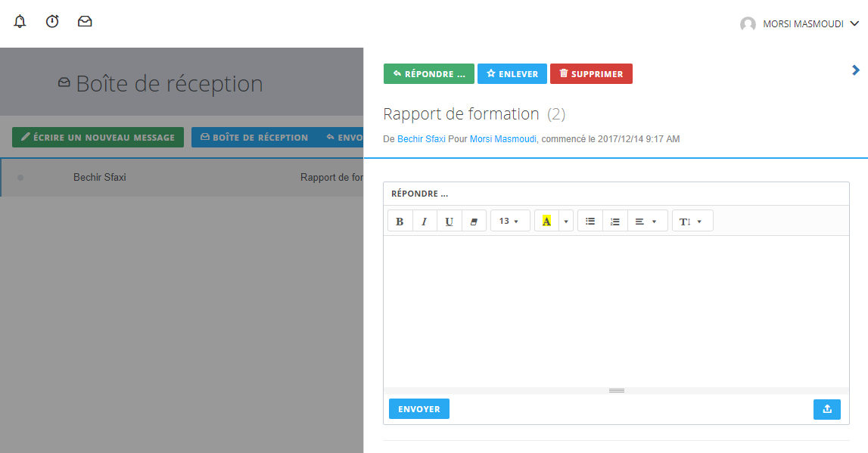Expand the paragraph alignment dropdown
This screenshot has height=453, width=868.
(x=647, y=222)
